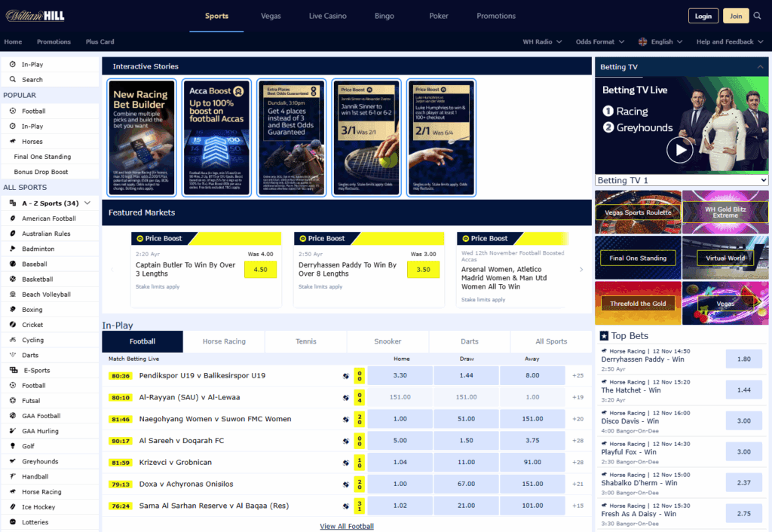Open the Betting TV 1 channel selector
The height and width of the screenshot is (532, 772).
[681, 180]
